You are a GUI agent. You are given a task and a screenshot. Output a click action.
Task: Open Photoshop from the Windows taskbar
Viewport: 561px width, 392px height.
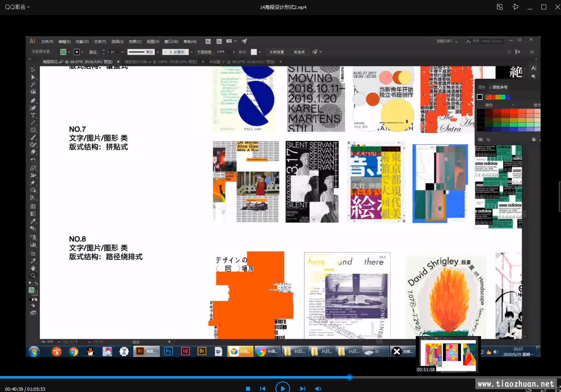[x=168, y=351]
